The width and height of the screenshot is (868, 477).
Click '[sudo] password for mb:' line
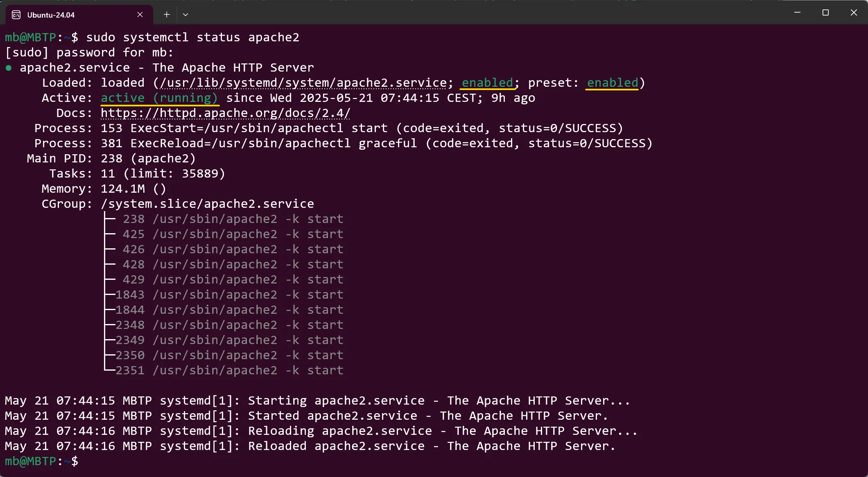(x=89, y=52)
